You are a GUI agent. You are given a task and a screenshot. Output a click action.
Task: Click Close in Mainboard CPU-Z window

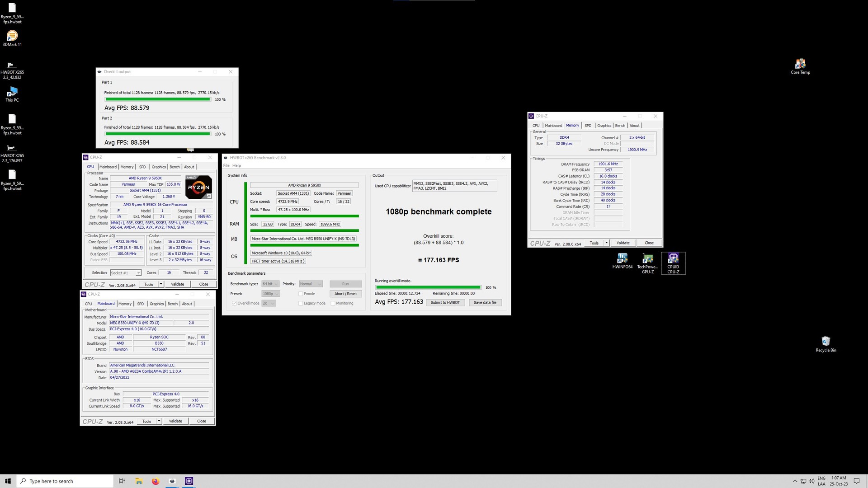point(202,421)
